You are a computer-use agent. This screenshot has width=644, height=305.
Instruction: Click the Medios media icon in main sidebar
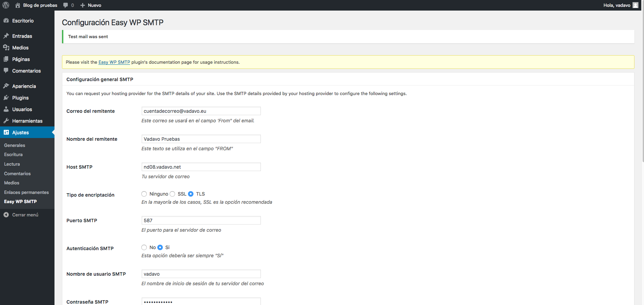6,47
